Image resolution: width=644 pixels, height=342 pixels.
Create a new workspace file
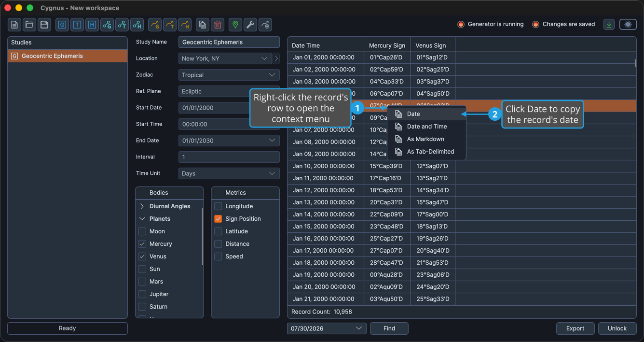(14, 25)
